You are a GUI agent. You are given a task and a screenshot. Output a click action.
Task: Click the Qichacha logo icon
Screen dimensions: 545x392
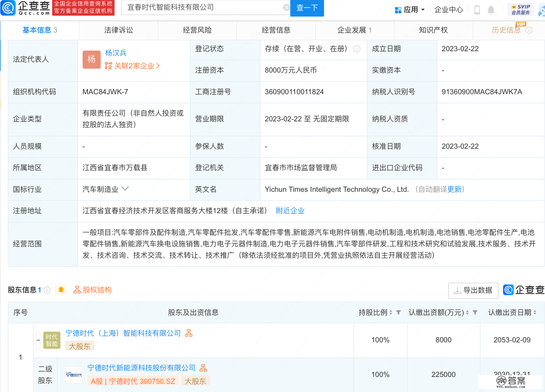[8, 8]
